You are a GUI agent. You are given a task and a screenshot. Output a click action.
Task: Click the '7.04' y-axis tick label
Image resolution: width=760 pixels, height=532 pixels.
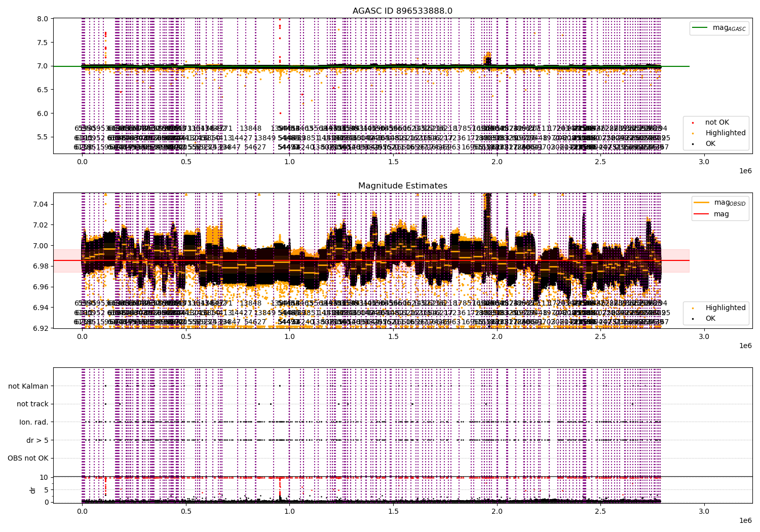coord(41,204)
